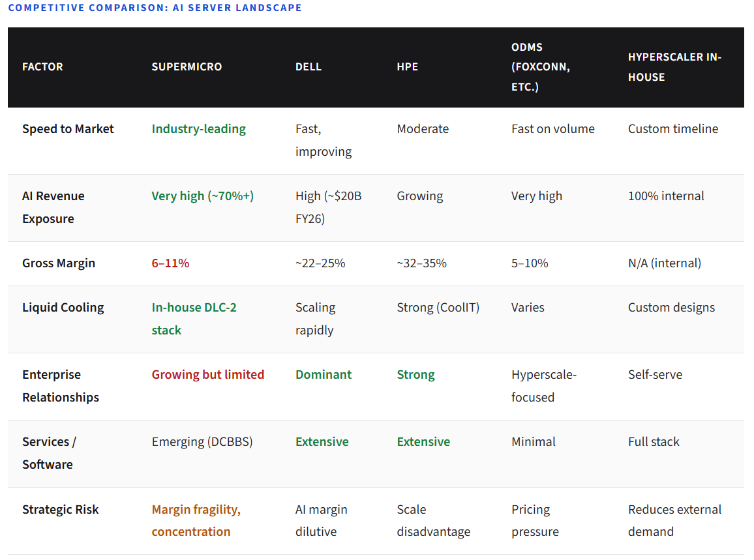Click the 'Fast on volume' cell
The height and width of the screenshot is (560, 754).
coord(553,129)
